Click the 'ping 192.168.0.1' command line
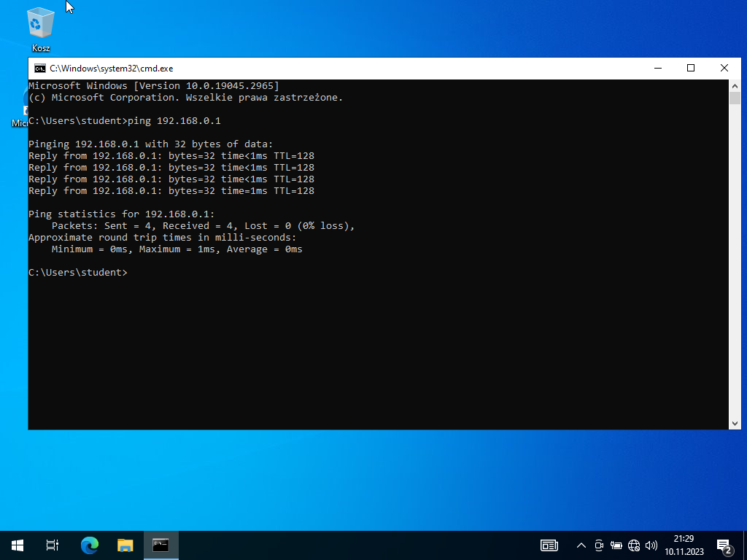Image resolution: width=747 pixels, height=560 pixels. (124, 121)
